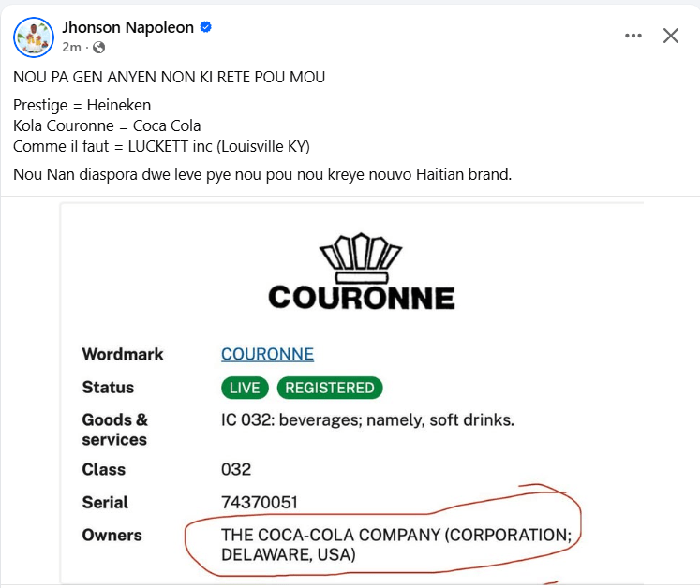Viewport: 700px width, 588px height.
Task: Click the 'NOU PA GEN ANYEN' headline
Action: tap(170, 77)
